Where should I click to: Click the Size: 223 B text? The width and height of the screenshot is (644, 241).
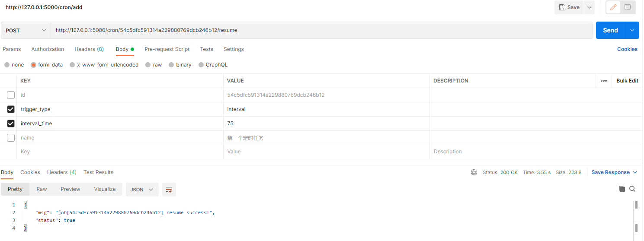point(569,172)
